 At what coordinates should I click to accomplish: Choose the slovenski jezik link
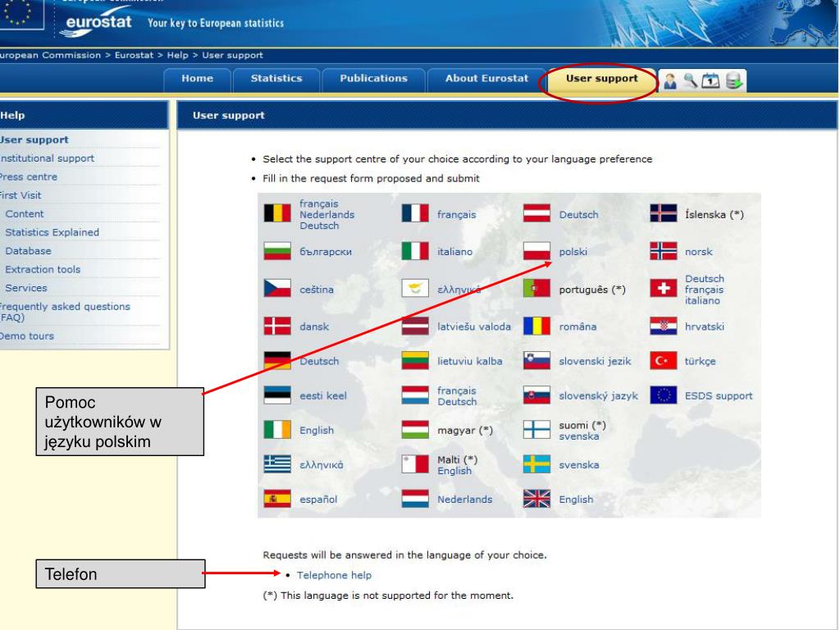click(x=596, y=361)
